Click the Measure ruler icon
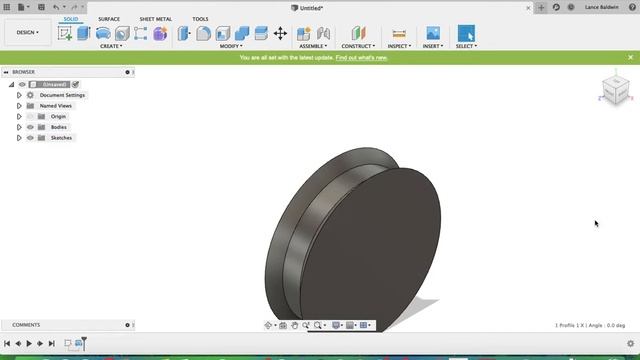640x360 pixels. 399,33
